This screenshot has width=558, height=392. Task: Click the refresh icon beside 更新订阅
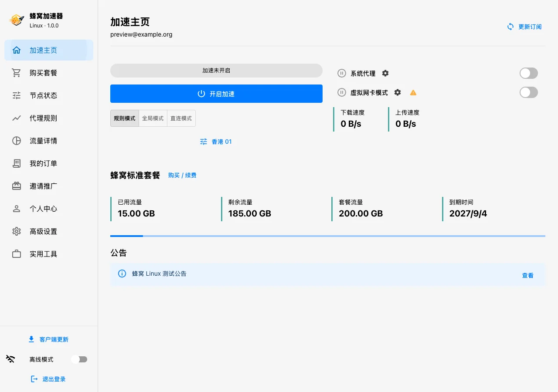(x=510, y=27)
